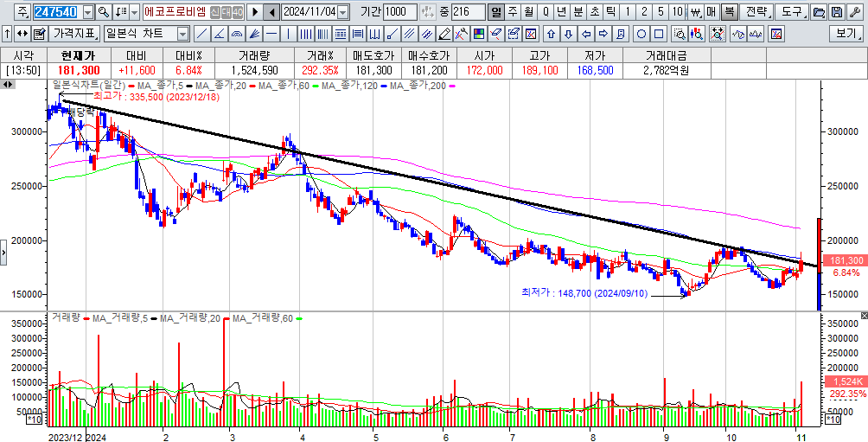The image size is (868, 442).
Task: Switch to weekly period with 주 button
Action: 513,12
